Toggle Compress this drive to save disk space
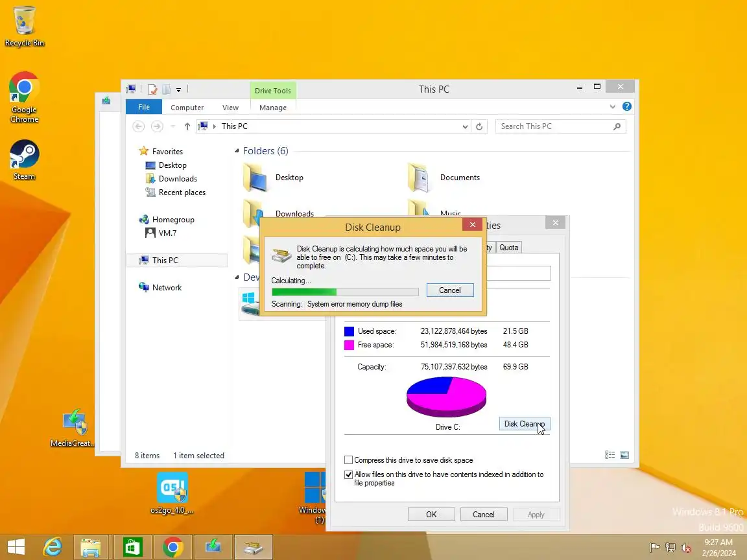Viewport: 747px width, 560px height. tap(349, 460)
